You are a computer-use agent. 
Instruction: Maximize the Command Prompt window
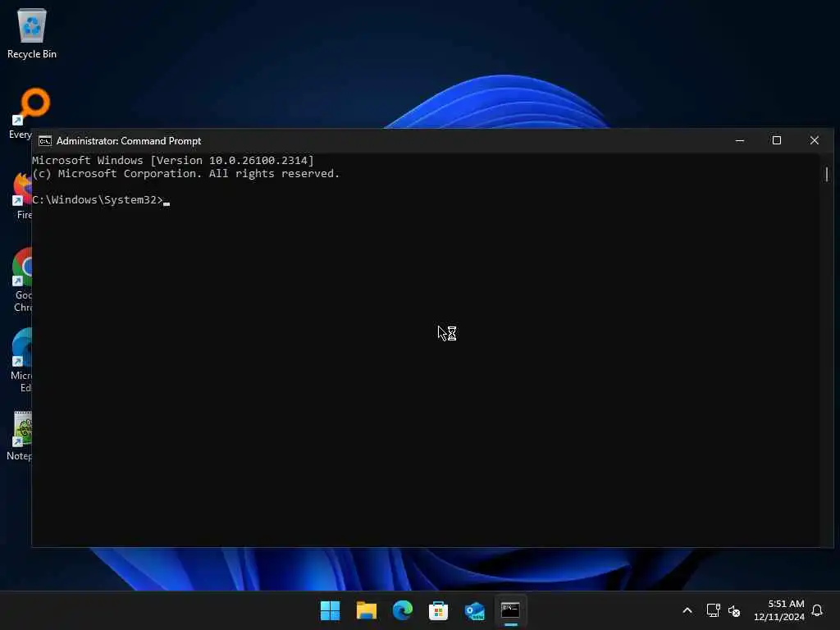[777, 140]
